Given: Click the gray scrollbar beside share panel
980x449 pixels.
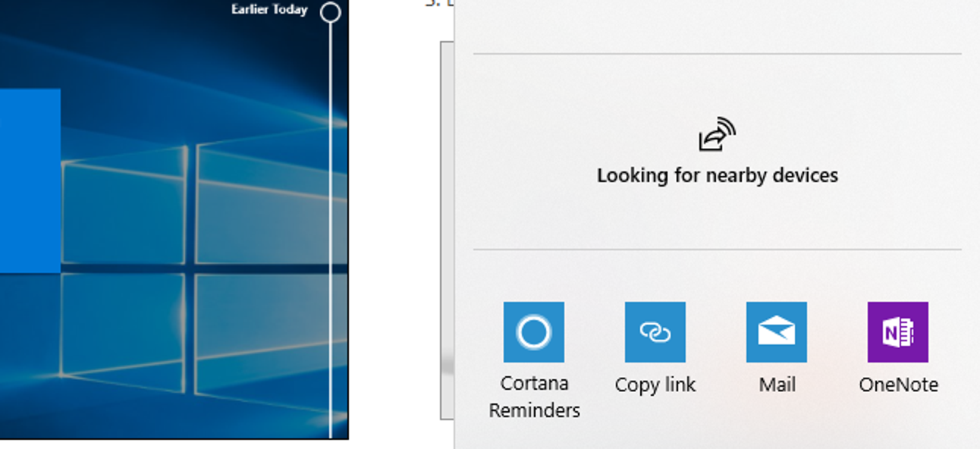Looking at the screenshot, I should [x=447, y=228].
